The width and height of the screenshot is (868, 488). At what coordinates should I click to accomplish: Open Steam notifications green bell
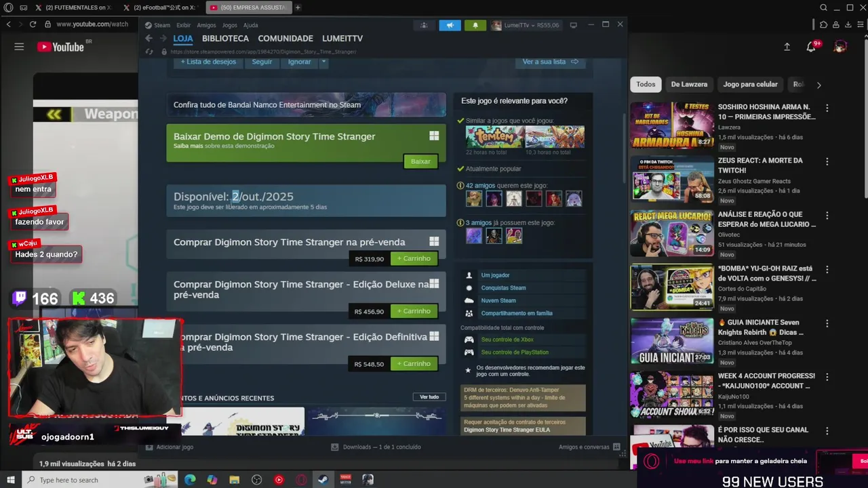click(x=475, y=25)
